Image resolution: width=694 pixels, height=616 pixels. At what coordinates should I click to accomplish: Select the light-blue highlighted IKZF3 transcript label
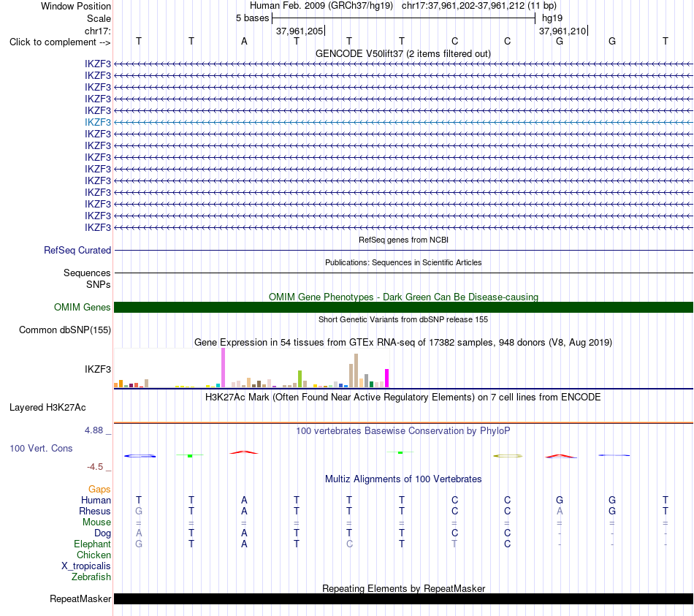(98, 122)
